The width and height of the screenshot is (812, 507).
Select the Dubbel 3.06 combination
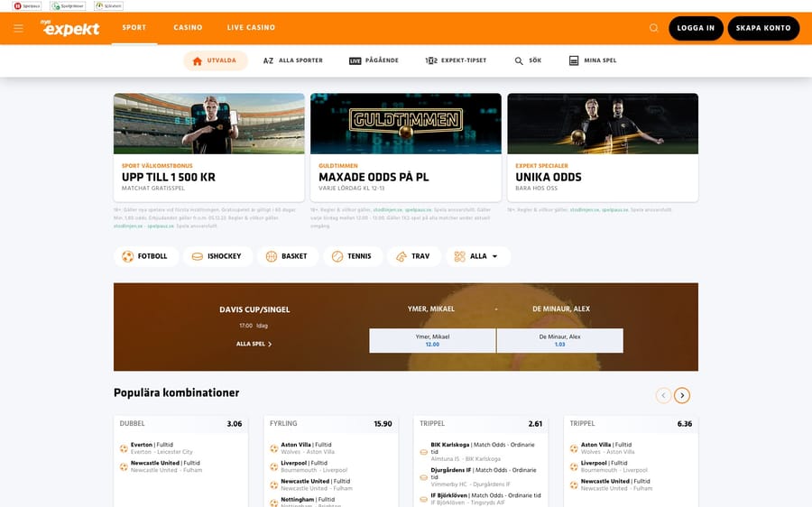[180, 424]
